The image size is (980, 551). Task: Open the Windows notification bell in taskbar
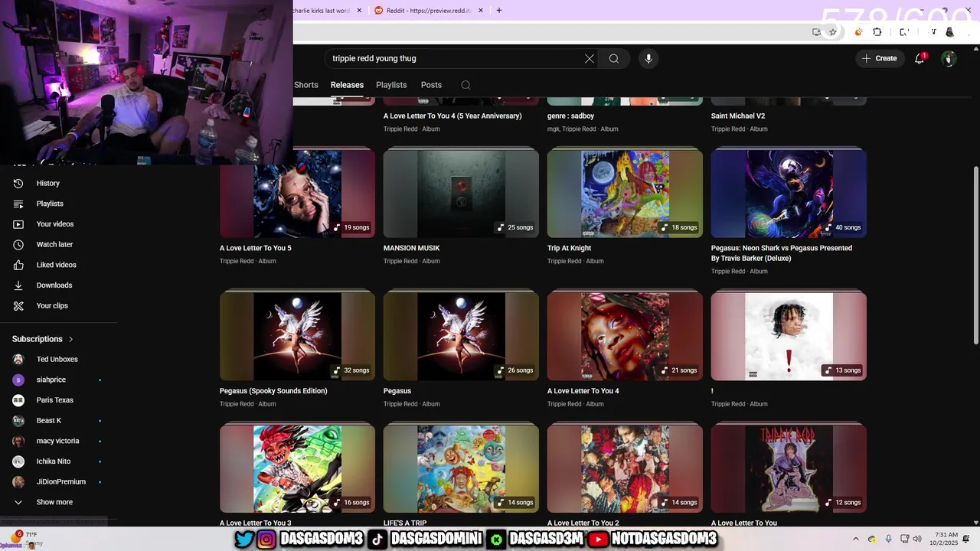coord(965,539)
